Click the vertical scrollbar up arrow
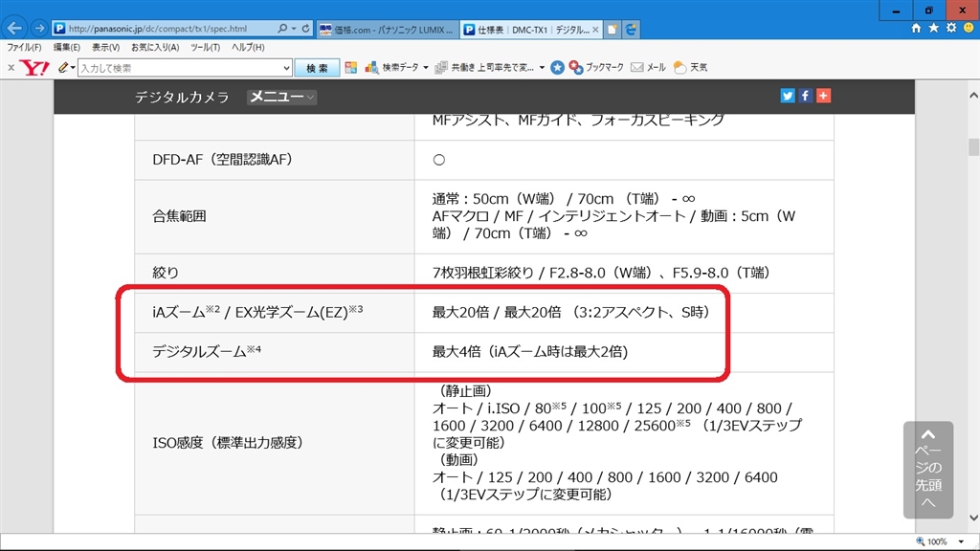The width and height of the screenshot is (980, 551). coord(973,95)
